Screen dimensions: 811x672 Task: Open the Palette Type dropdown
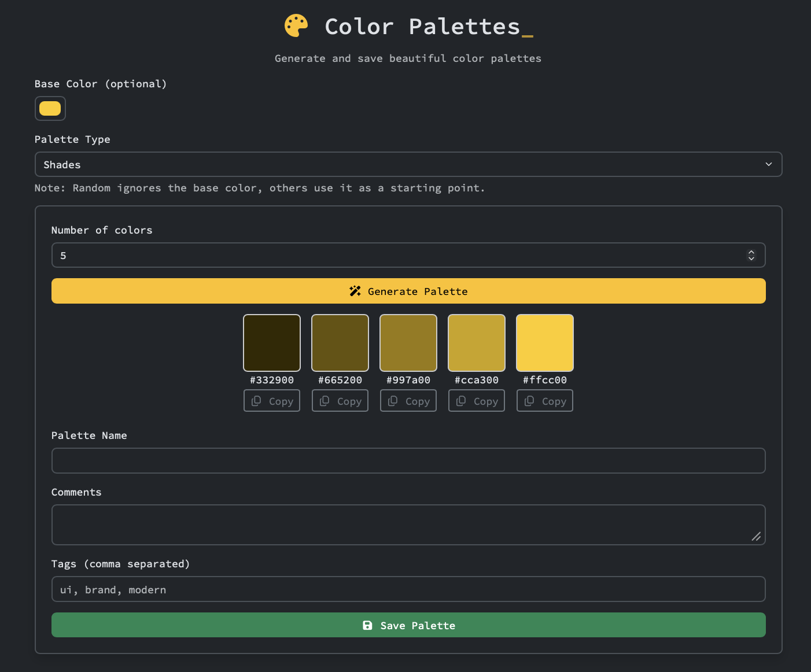click(408, 164)
